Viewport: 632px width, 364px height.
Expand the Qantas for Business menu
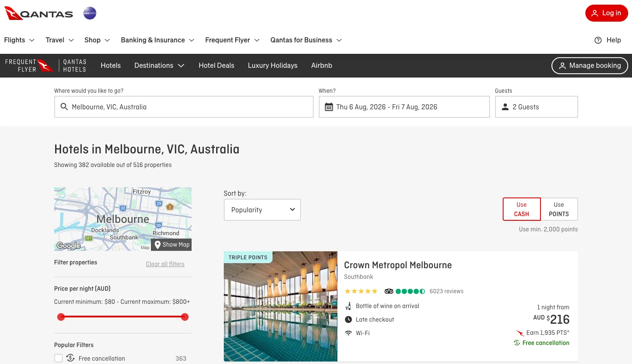pos(306,40)
